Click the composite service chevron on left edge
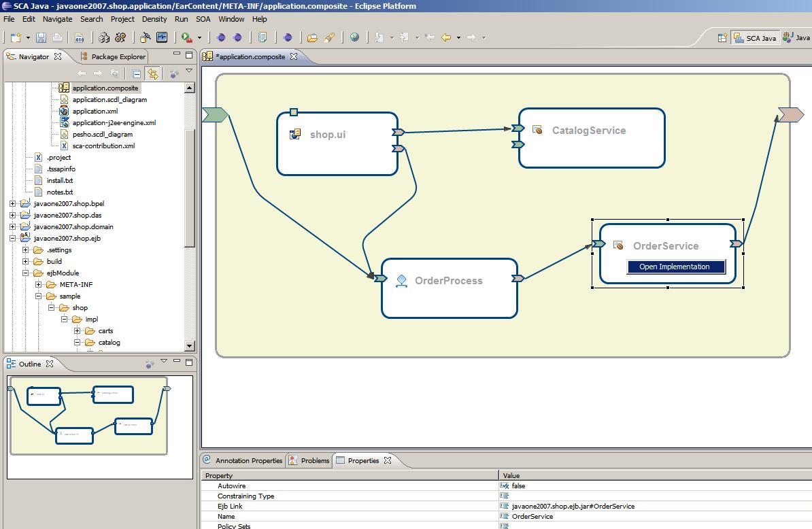Screen dimensions: 812x529 tap(215, 115)
